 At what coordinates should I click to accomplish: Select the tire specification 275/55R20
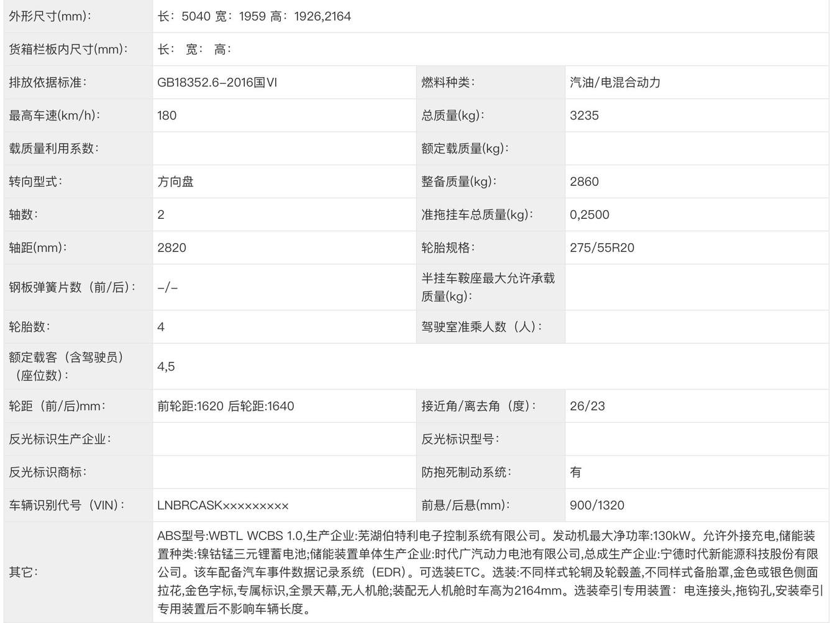pos(601,247)
